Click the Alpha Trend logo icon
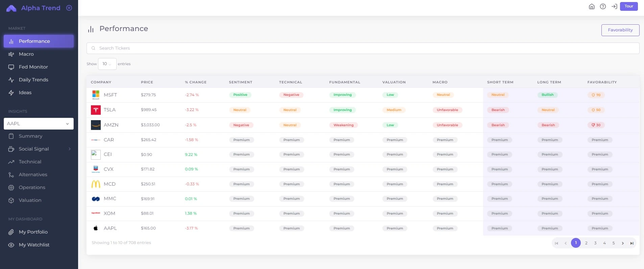Image resolution: width=644 pixels, height=269 pixels. [11, 8]
